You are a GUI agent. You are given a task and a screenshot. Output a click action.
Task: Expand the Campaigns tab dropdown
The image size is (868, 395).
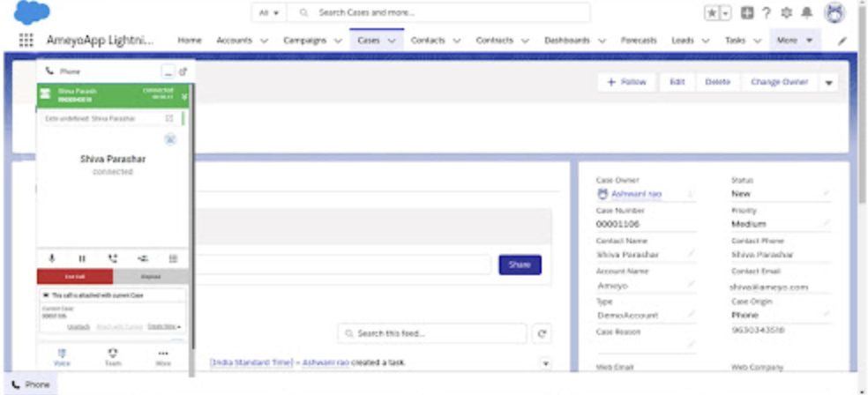tap(338, 41)
